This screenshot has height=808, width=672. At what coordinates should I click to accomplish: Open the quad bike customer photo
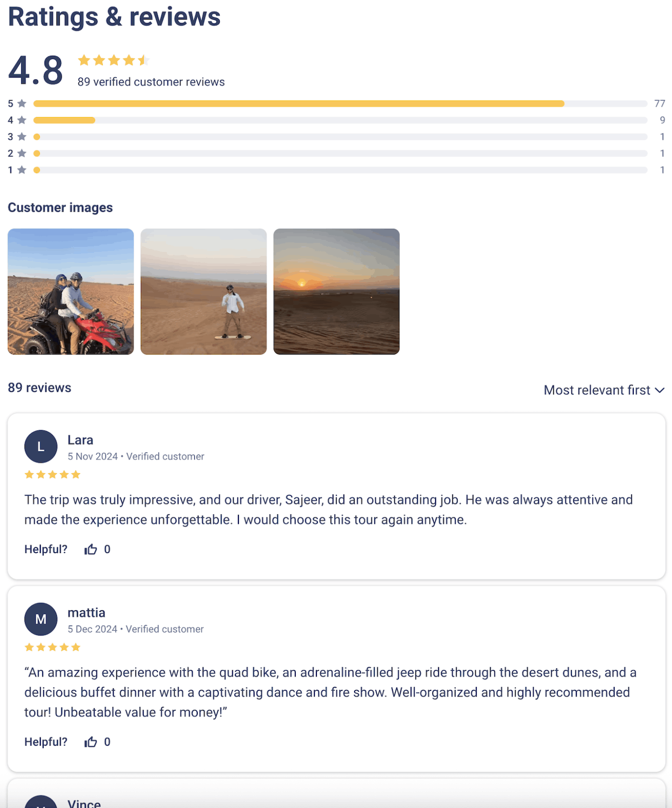pos(71,292)
